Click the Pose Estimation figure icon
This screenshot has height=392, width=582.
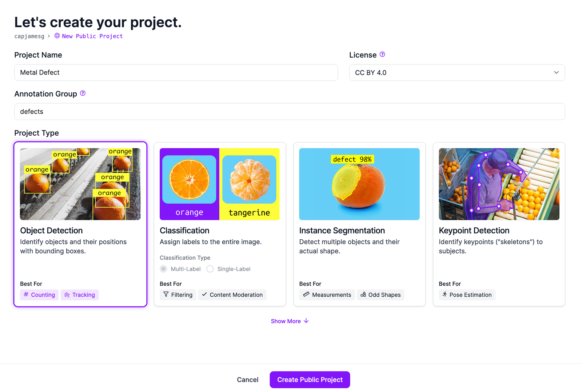[x=445, y=295]
